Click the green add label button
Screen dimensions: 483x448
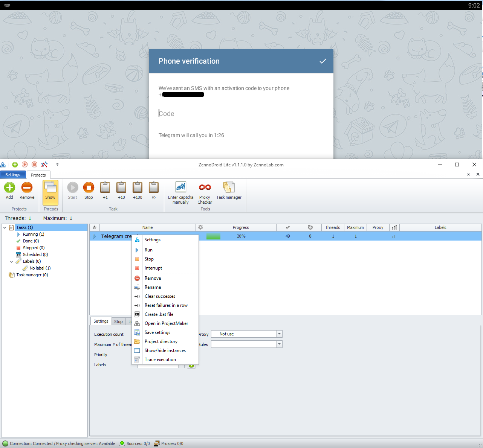tap(191, 366)
